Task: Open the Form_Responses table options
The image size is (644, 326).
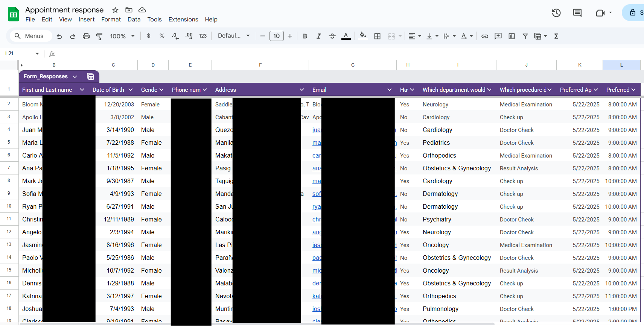Action: coord(75,77)
